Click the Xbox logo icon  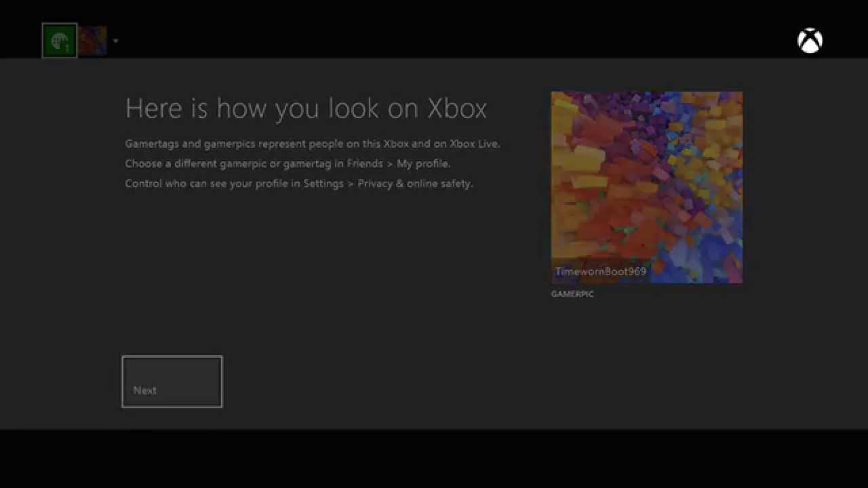pos(810,41)
